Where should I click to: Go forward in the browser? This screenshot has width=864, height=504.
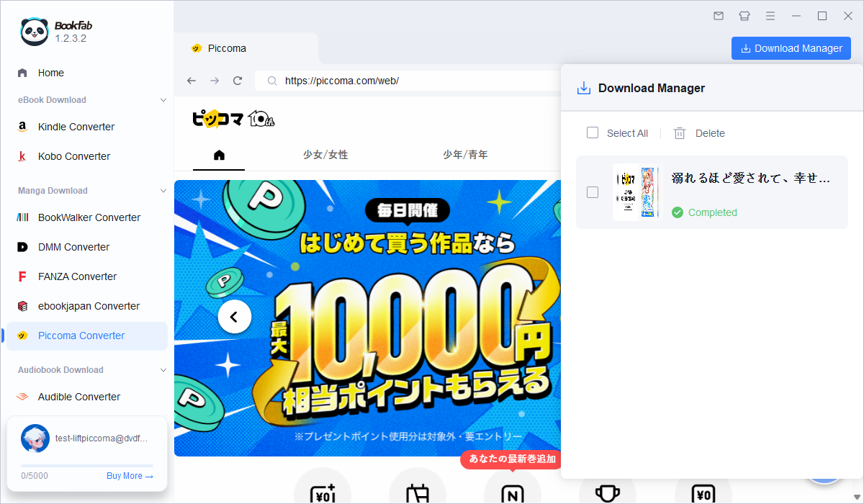click(x=215, y=81)
